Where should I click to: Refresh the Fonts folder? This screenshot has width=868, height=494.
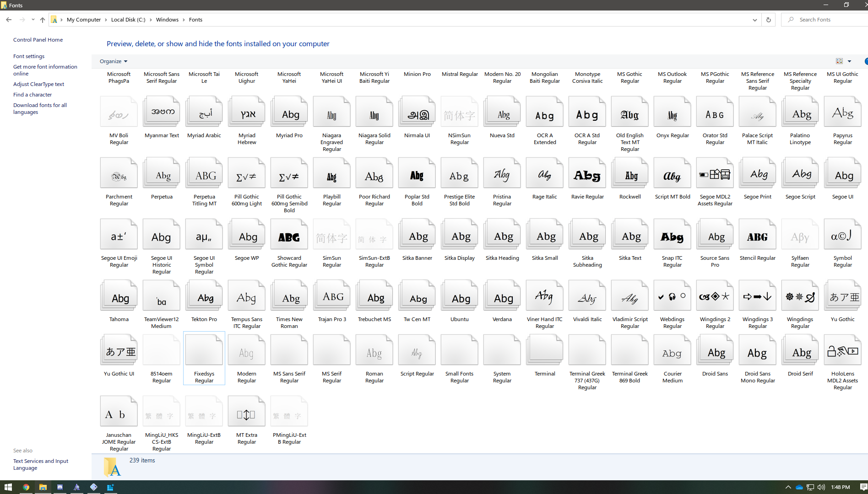tap(768, 20)
